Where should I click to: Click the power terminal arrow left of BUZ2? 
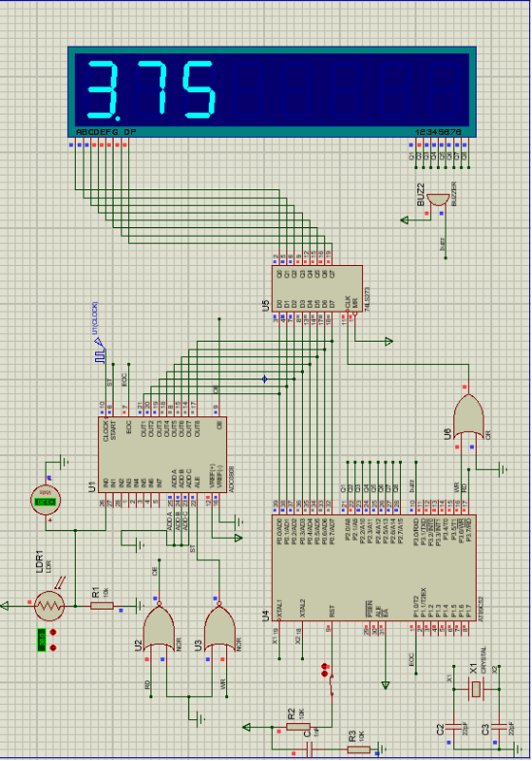pyautogui.click(x=404, y=220)
